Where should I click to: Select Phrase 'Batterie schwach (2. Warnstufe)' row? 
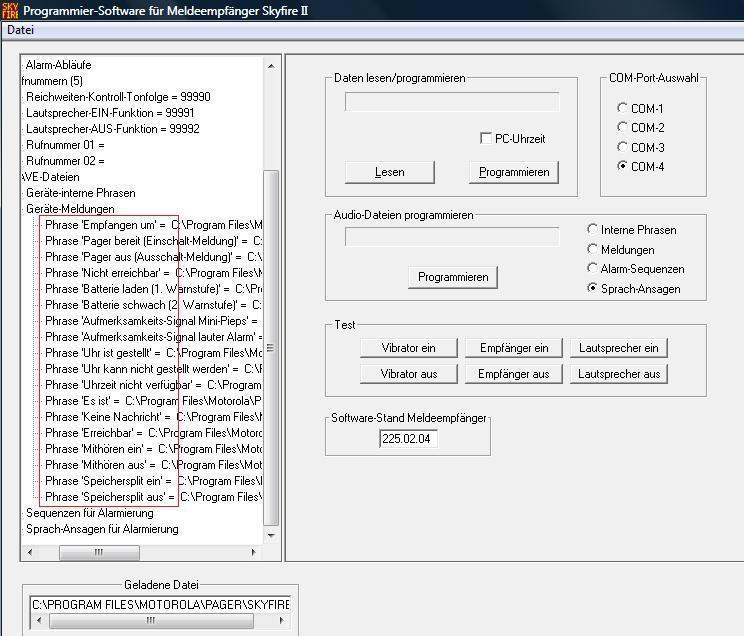[x=153, y=305]
